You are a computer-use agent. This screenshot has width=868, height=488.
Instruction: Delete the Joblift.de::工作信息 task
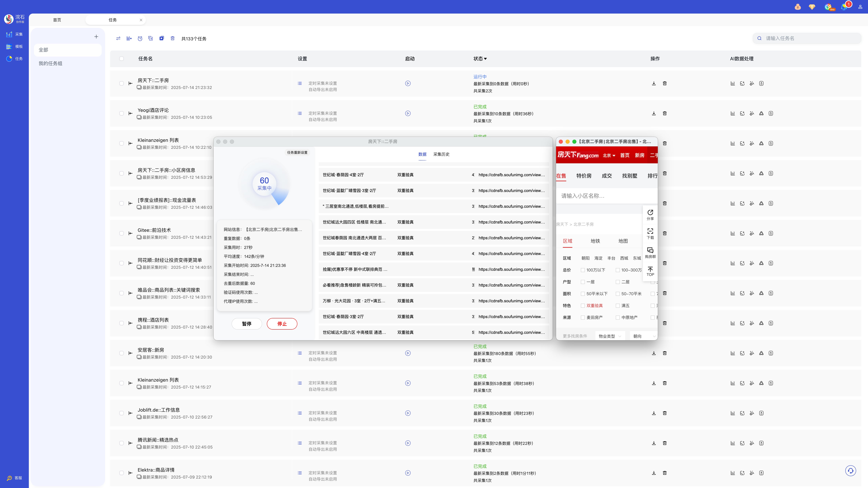click(x=665, y=413)
